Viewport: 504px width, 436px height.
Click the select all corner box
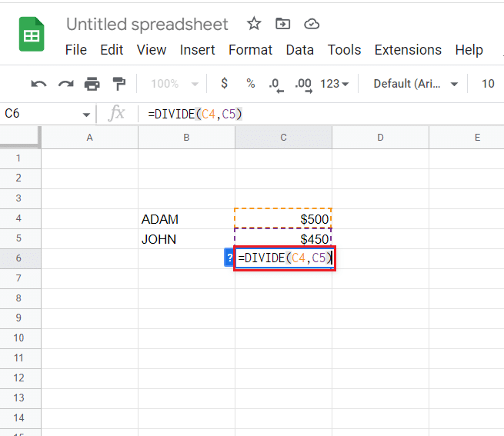click(x=20, y=137)
